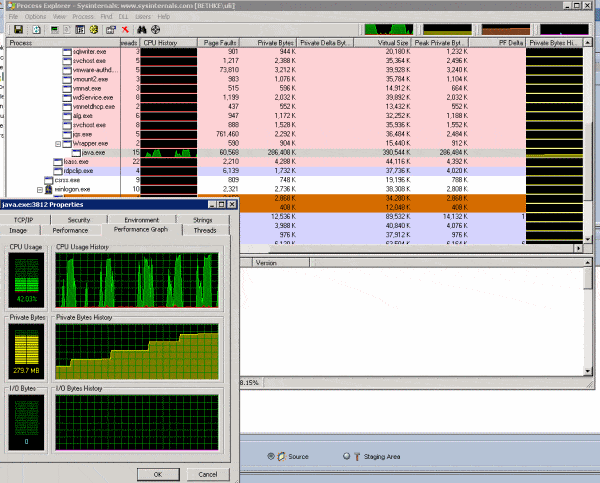Switch to the Performance tab
This screenshot has width=600, height=483.
point(70,230)
